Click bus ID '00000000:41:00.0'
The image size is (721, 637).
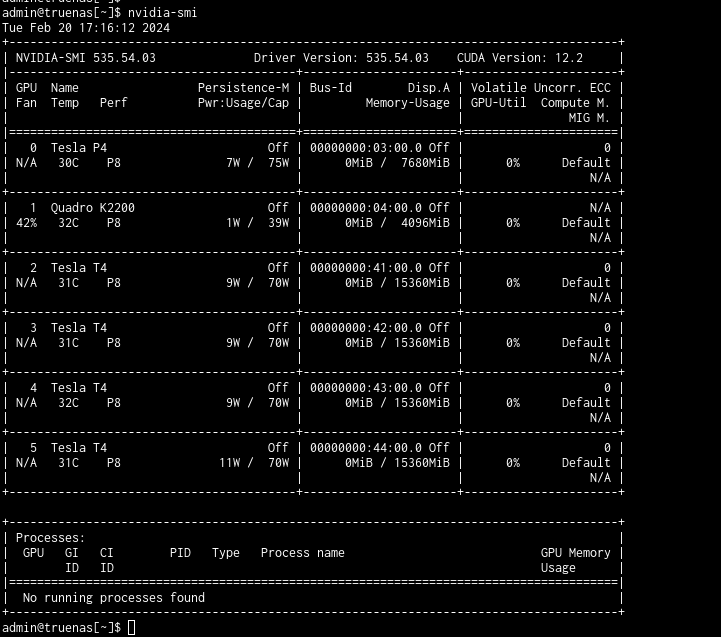coord(366,268)
